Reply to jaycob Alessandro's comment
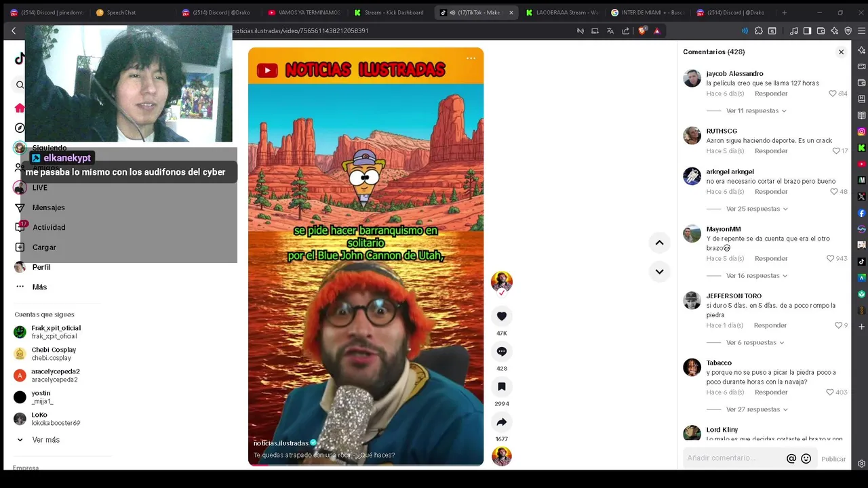 771,94
